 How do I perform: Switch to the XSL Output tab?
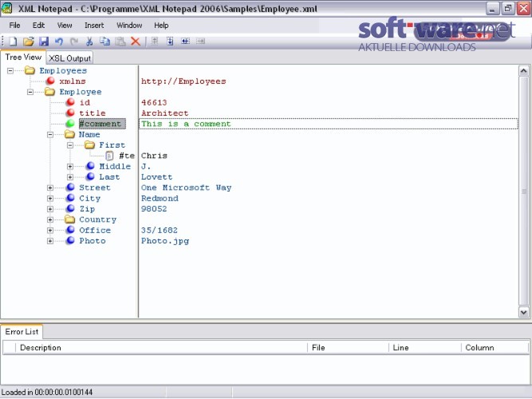click(x=69, y=58)
